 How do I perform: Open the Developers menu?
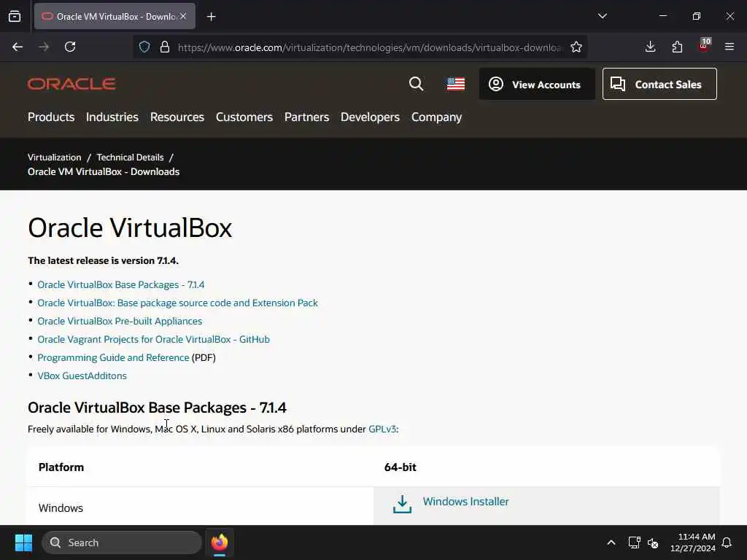(x=370, y=117)
